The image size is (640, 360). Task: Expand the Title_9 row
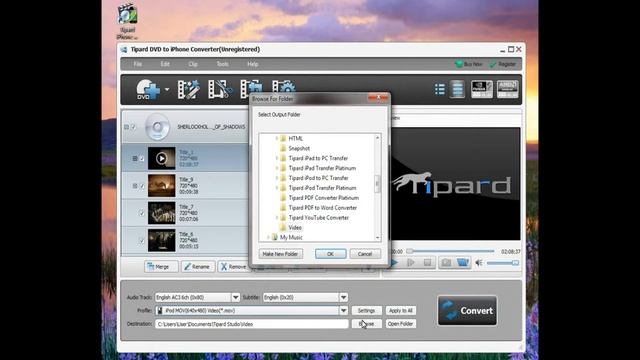[135, 186]
